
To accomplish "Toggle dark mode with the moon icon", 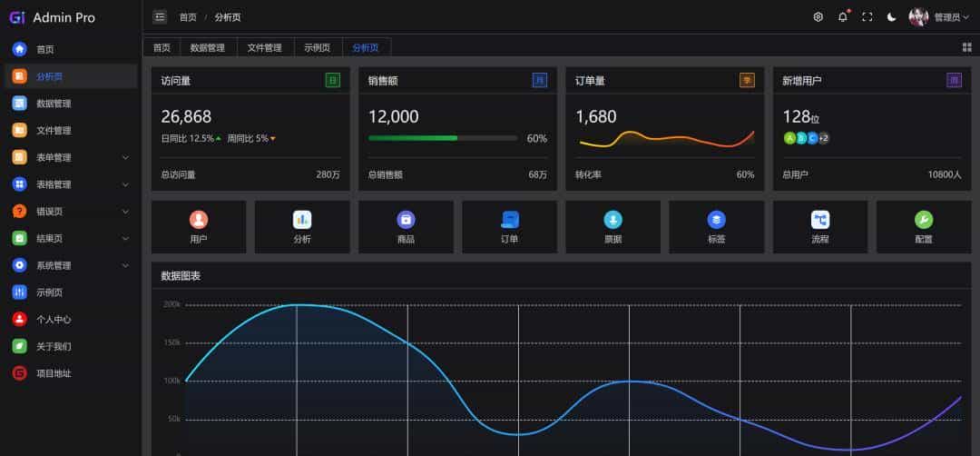I will (x=892, y=17).
